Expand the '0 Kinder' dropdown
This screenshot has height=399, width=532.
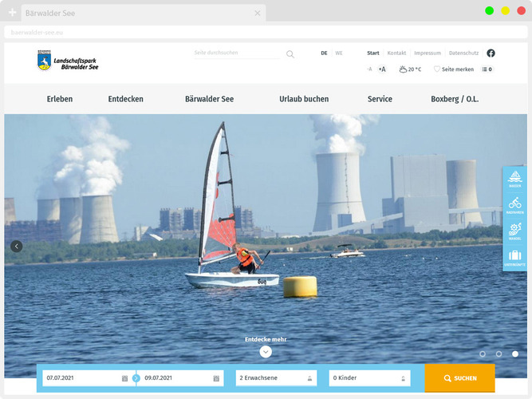click(x=370, y=377)
